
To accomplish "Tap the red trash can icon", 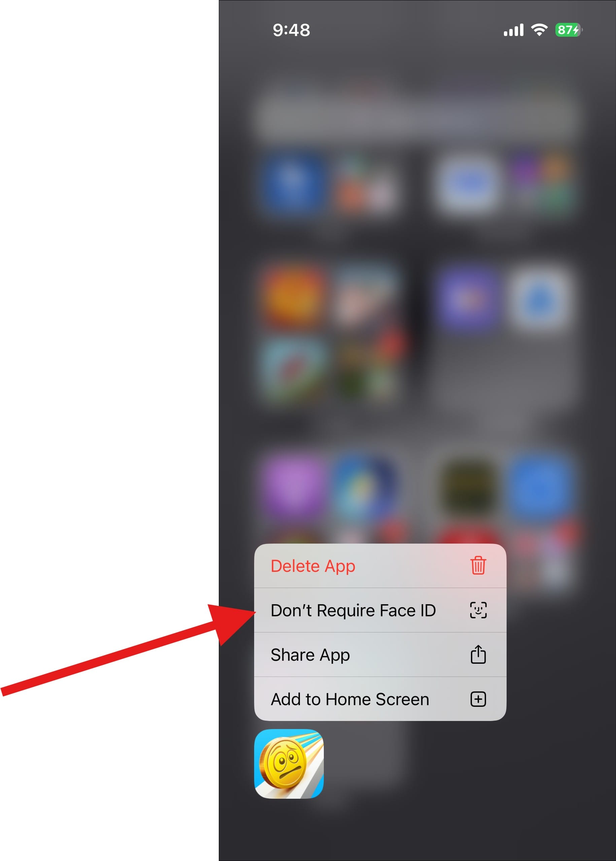I will point(478,565).
